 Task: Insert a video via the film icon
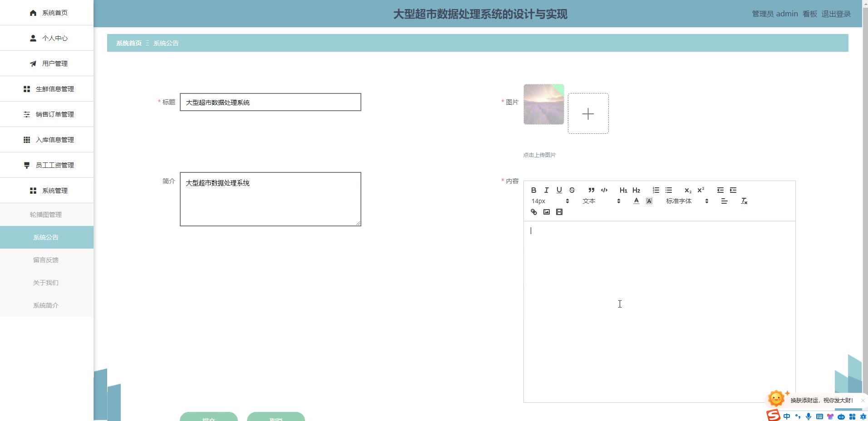pyautogui.click(x=559, y=212)
